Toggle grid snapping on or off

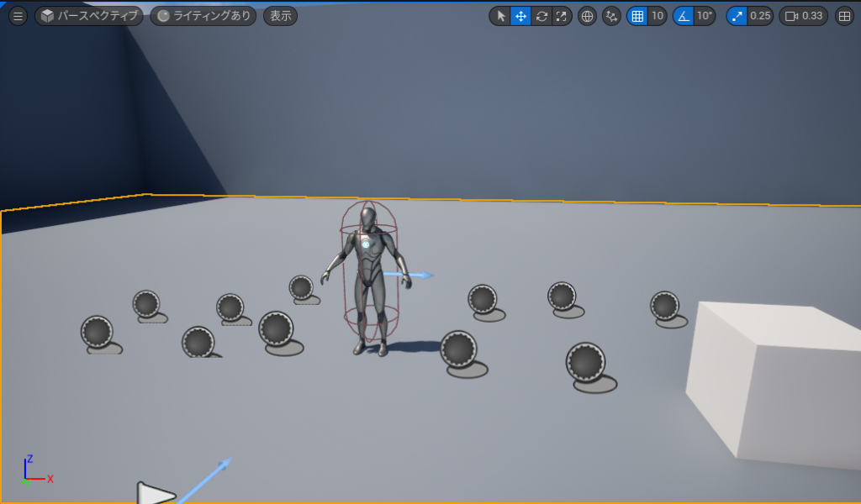(x=637, y=16)
